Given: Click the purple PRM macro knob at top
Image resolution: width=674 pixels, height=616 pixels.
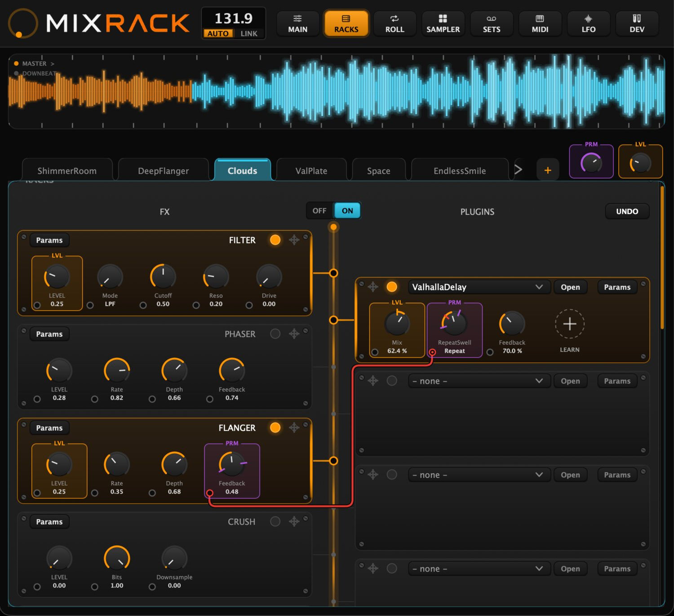Looking at the screenshot, I should 591,163.
